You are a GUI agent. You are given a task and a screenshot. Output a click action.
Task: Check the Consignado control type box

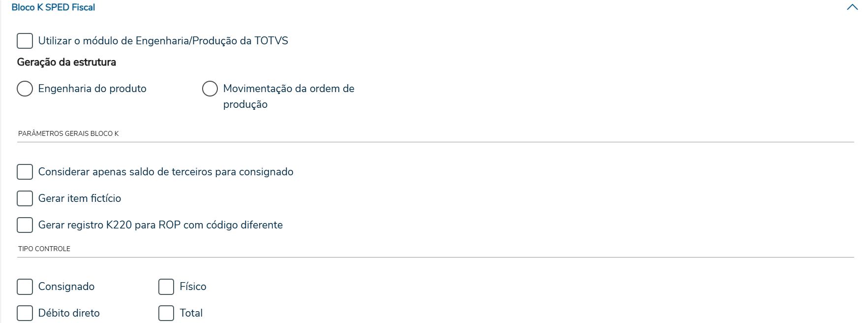[25, 287]
